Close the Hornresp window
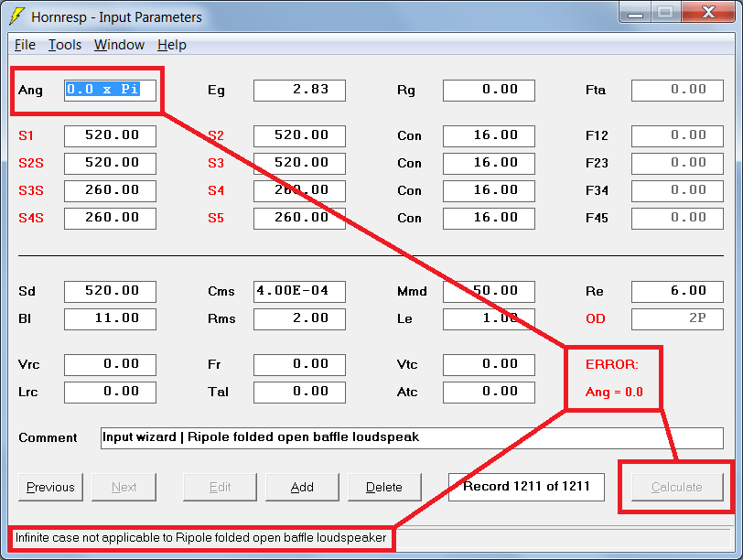 (708, 12)
